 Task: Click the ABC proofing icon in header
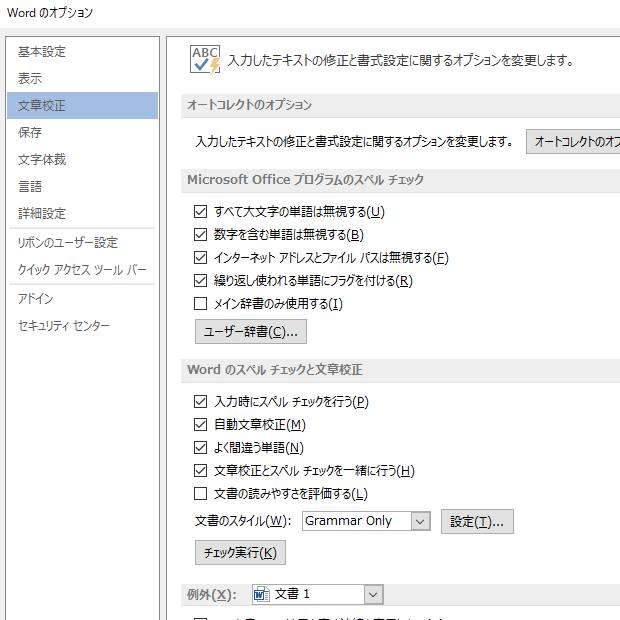(x=205, y=60)
